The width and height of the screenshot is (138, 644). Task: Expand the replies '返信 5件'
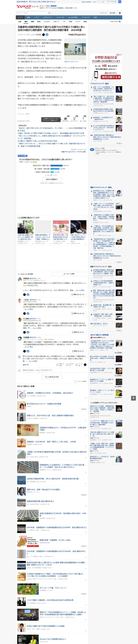26,365
